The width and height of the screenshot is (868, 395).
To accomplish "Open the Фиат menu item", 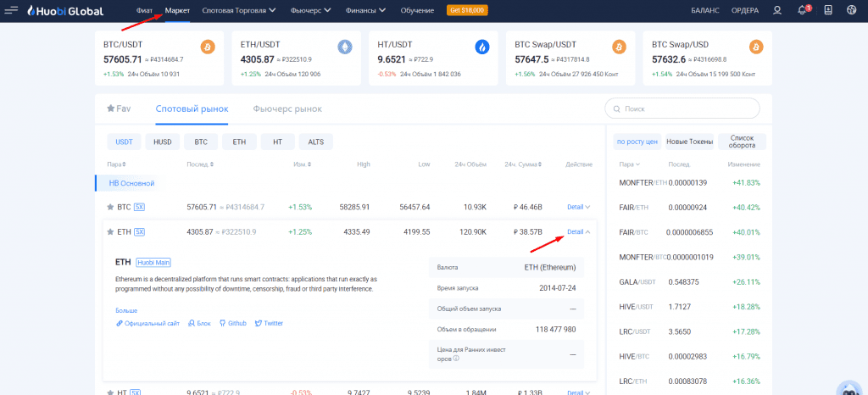I will [x=144, y=10].
